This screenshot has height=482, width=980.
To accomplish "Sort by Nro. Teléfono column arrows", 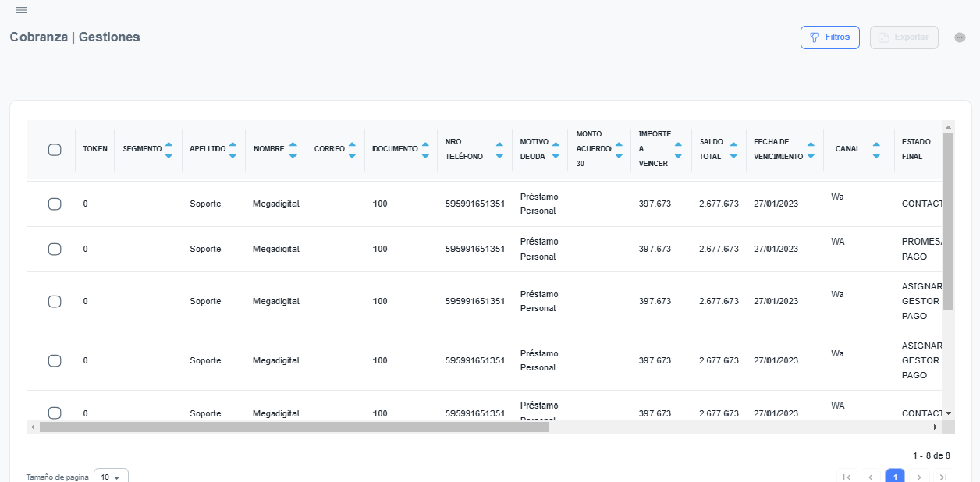I will coord(499,149).
